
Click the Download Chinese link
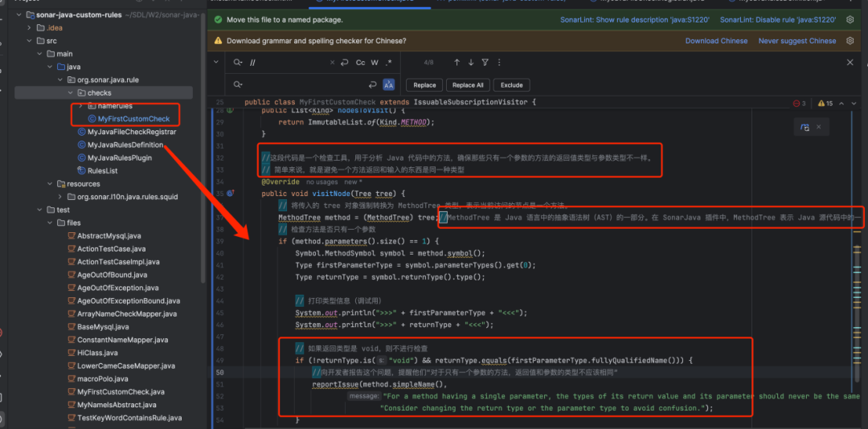[715, 41]
